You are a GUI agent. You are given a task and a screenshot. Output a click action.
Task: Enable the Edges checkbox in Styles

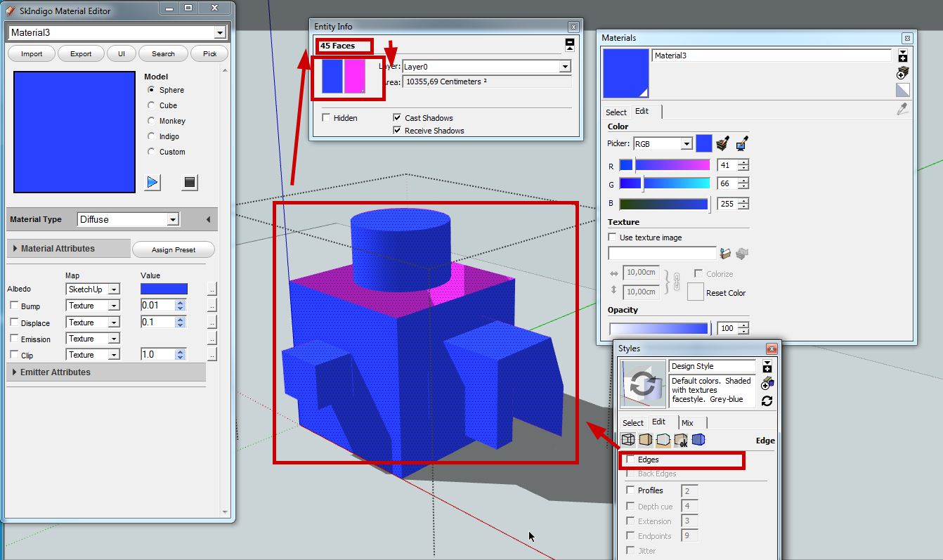(631, 460)
